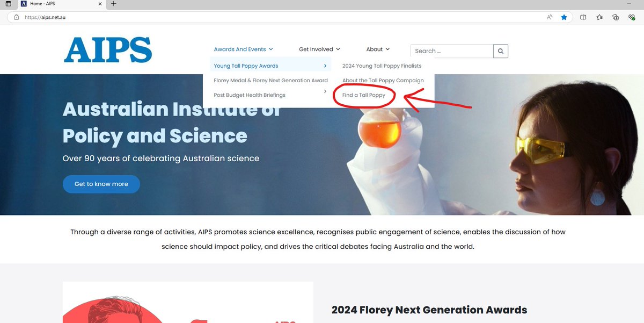The image size is (644, 323).
Task: Click the 'Australian Institute of Policy and Science' heading
Action: [172, 123]
